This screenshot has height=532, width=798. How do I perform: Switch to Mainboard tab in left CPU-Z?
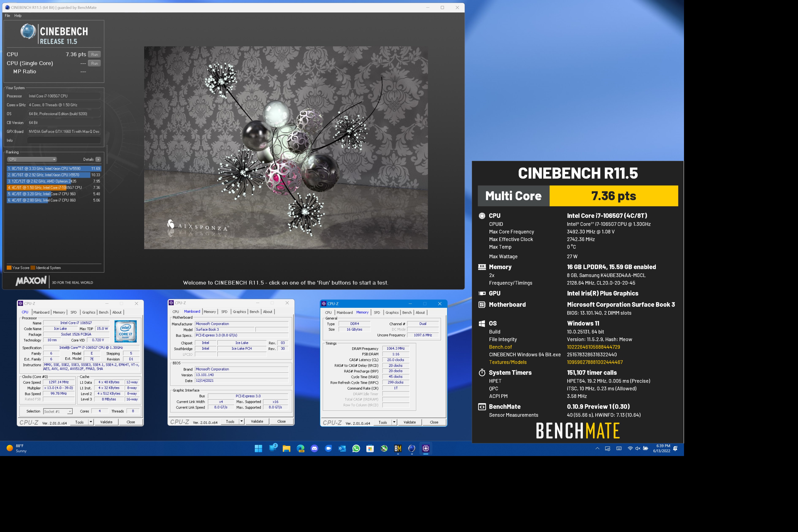click(x=41, y=312)
